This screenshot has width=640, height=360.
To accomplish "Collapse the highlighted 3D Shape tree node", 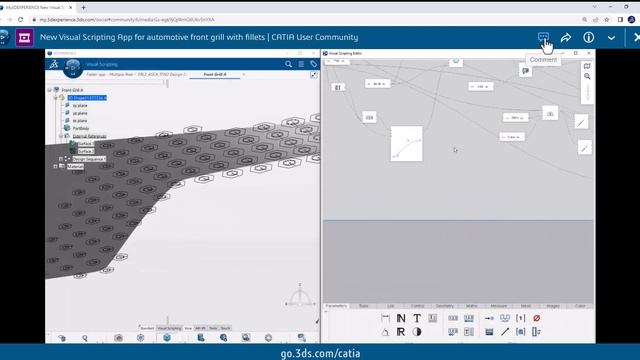I will coord(56,98).
